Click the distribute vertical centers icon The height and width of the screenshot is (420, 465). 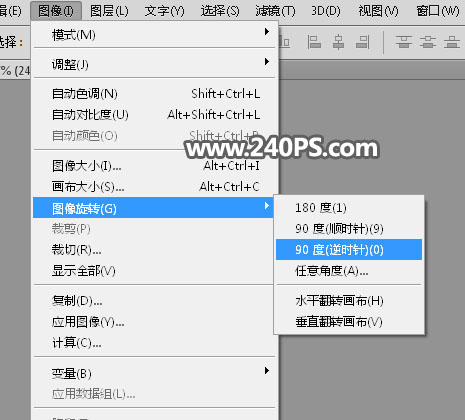point(428,42)
